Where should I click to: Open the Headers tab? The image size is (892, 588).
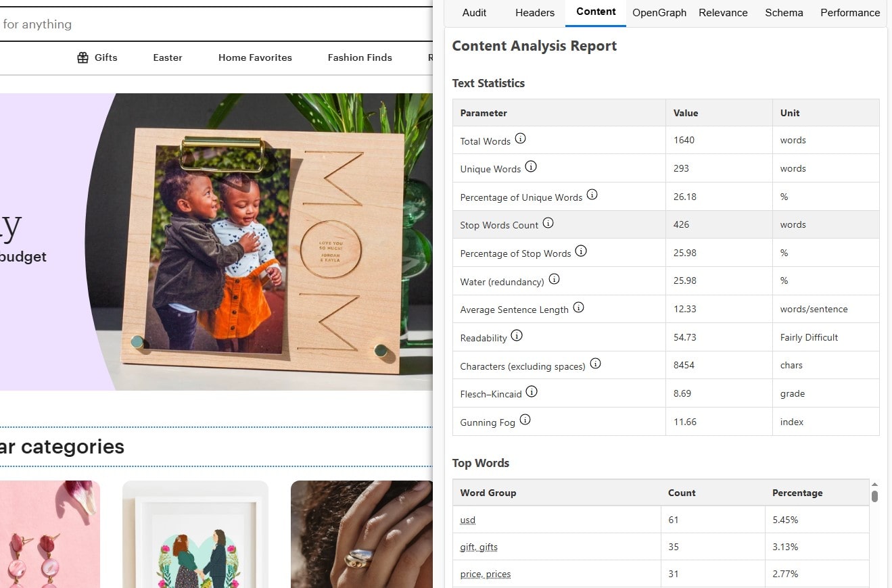coord(534,13)
